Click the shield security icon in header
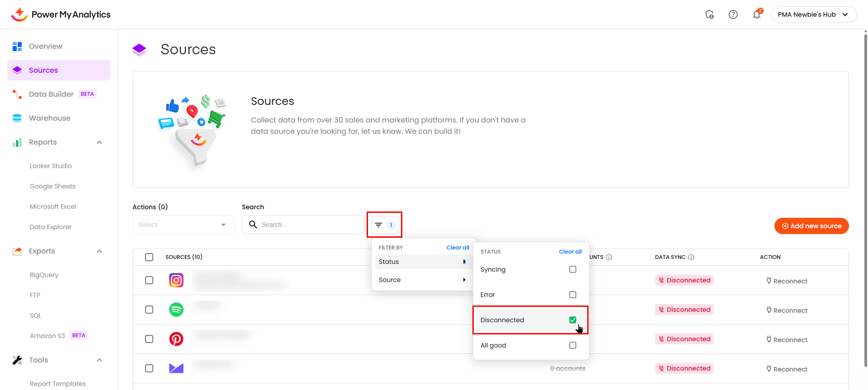Screen dimensions: 868x390 click(x=709, y=14)
